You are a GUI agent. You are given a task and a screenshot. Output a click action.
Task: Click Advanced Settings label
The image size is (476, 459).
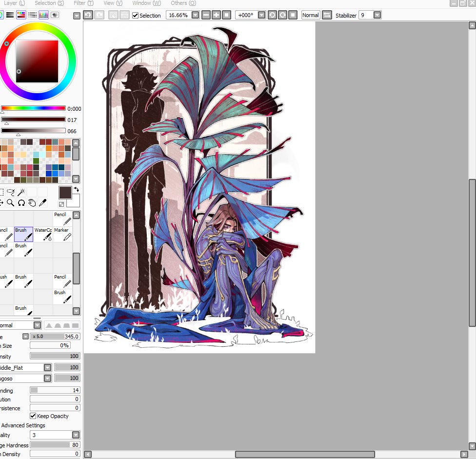(x=23, y=425)
